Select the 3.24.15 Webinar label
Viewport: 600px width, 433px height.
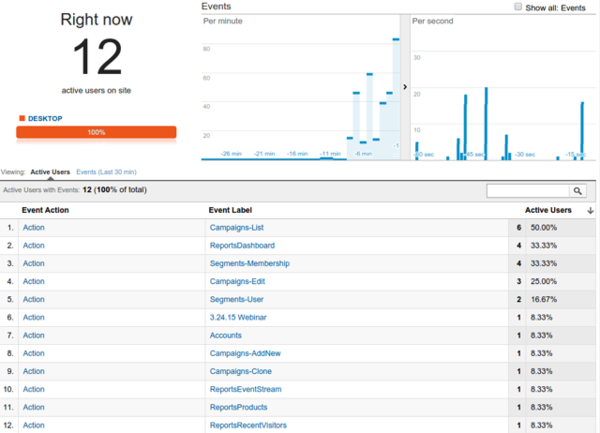[x=238, y=317]
